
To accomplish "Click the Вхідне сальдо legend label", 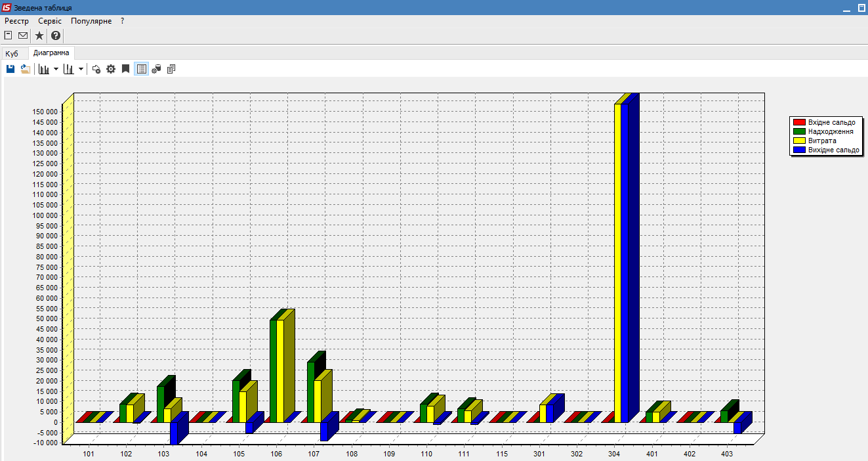I will (831, 122).
